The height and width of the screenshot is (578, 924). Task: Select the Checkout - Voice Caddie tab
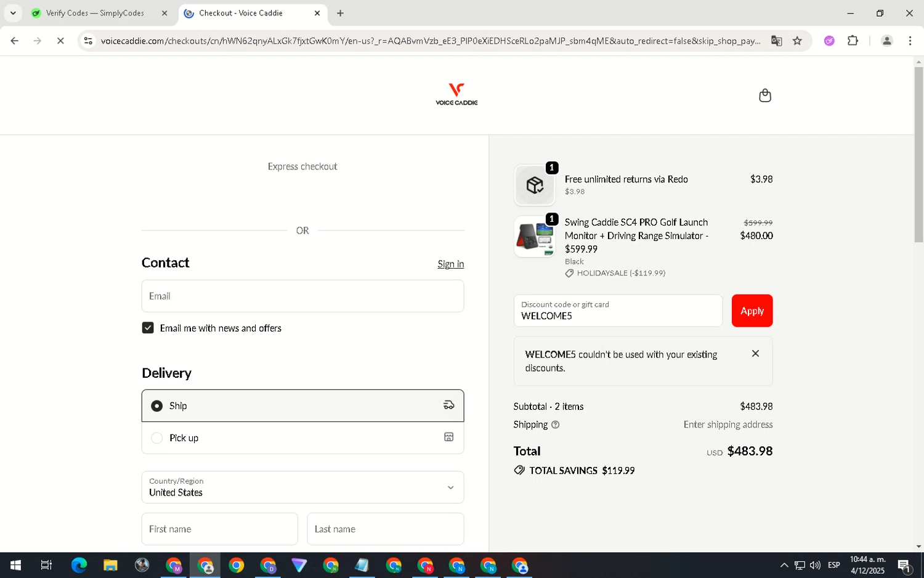(x=253, y=13)
